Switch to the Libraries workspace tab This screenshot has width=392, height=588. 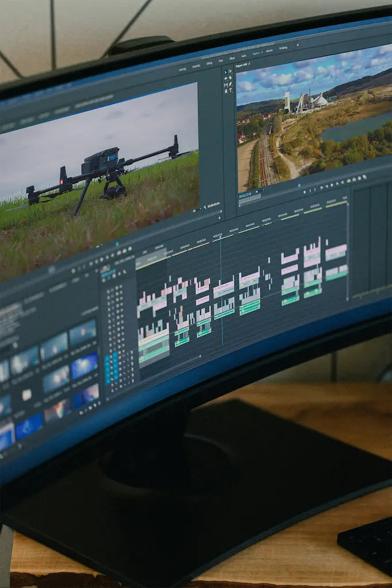click(x=270, y=51)
